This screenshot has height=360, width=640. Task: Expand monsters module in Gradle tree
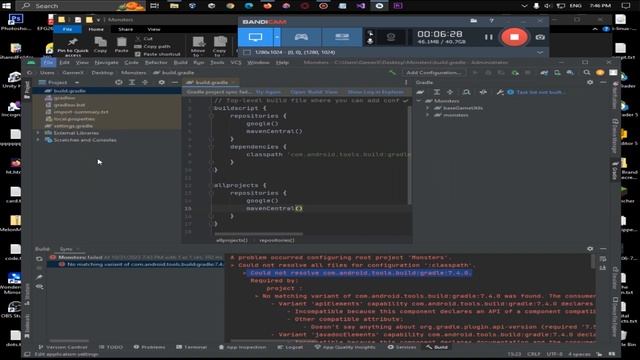point(428,115)
